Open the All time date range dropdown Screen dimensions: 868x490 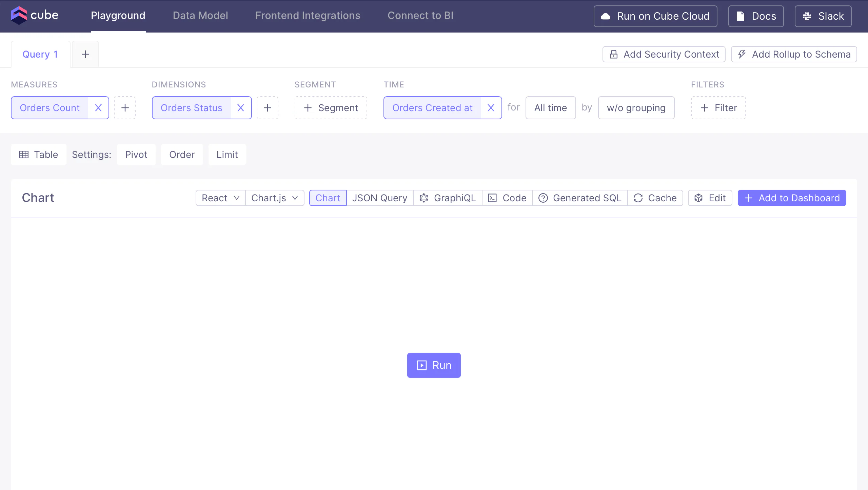(x=550, y=108)
